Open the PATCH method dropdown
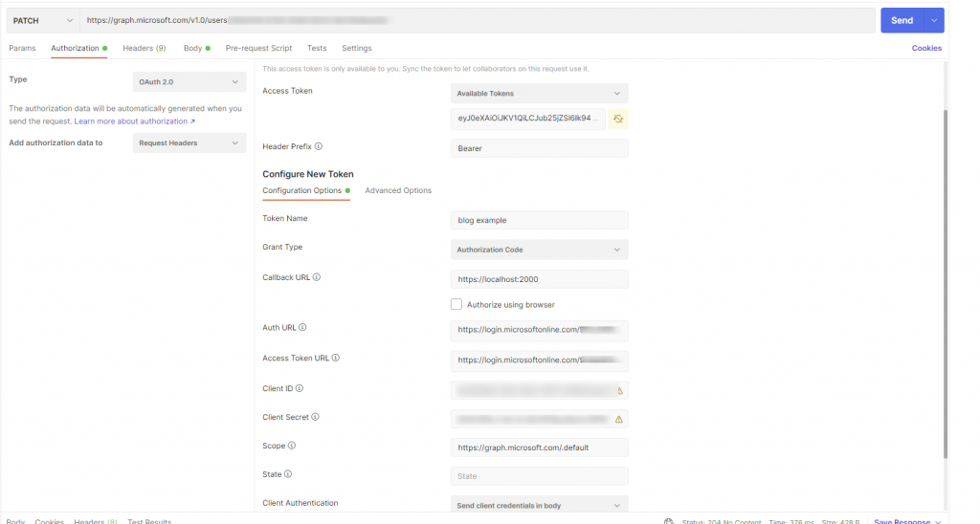Viewport: 980px width, 524px height. point(42,21)
